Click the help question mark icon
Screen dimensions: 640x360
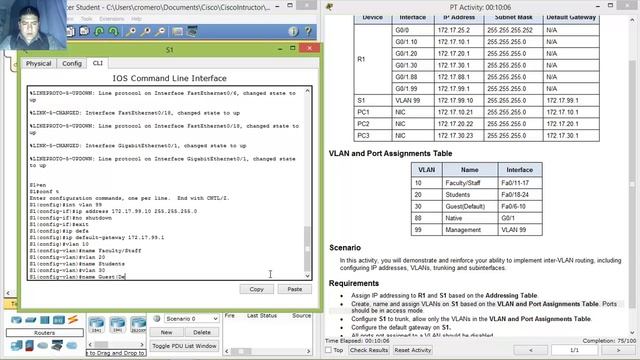(x=308, y=31)
